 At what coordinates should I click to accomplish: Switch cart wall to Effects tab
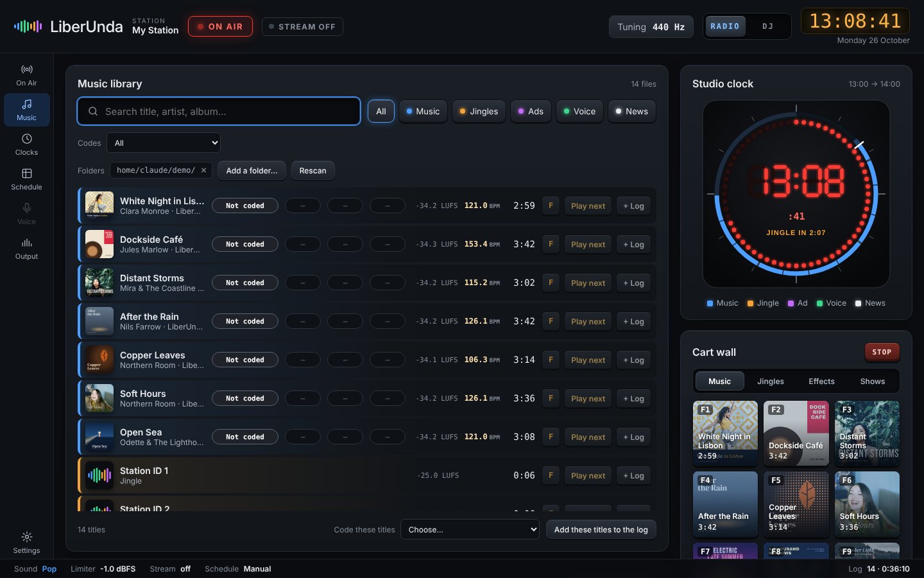click(821, 381)
